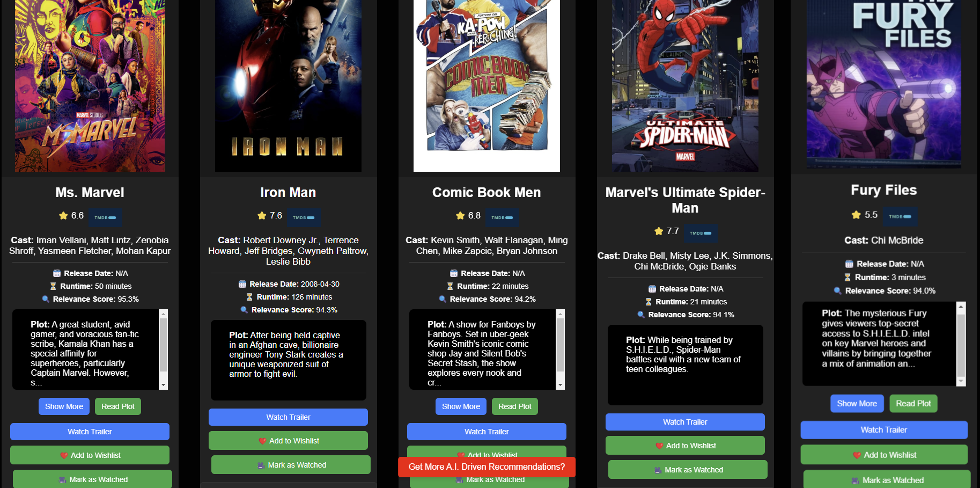Open the Comic Book Men poster image

tap(487, 86)
